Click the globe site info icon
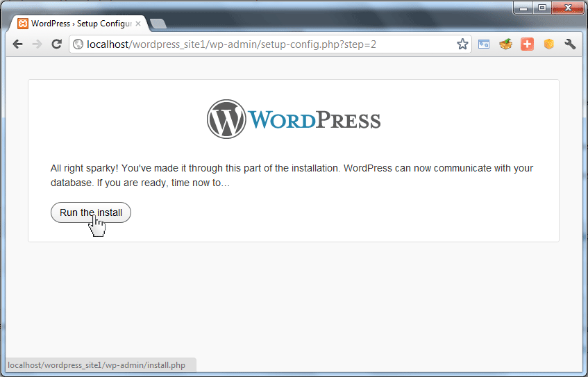 (x=78, y=44)
